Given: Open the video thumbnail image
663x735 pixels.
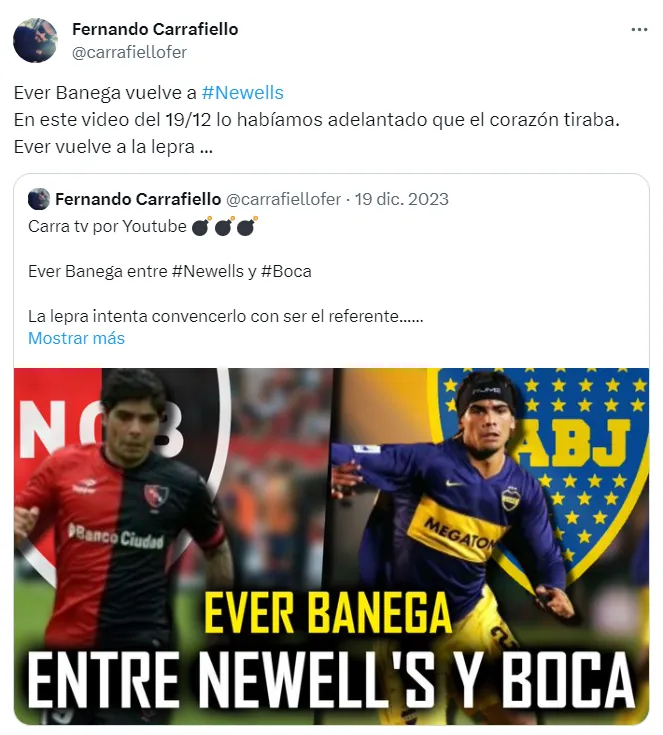Looking at the screenshot, I should coord(332,546).
